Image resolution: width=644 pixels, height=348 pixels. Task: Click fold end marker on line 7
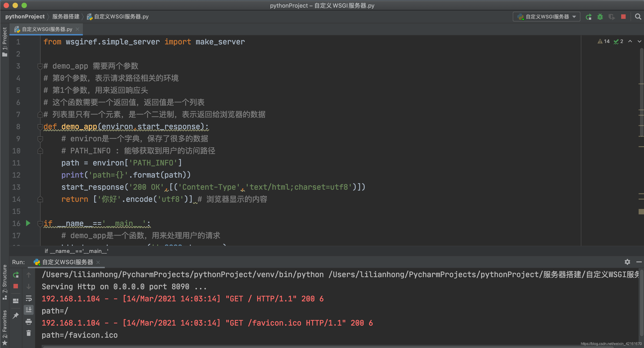(x=40, y=114)
